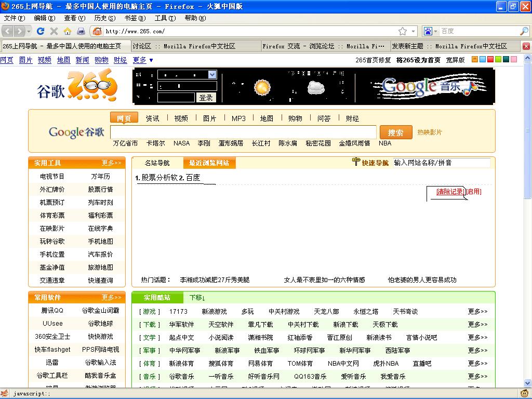Click 清除记录 link
532x399 pixels.
tap(450, 191)
